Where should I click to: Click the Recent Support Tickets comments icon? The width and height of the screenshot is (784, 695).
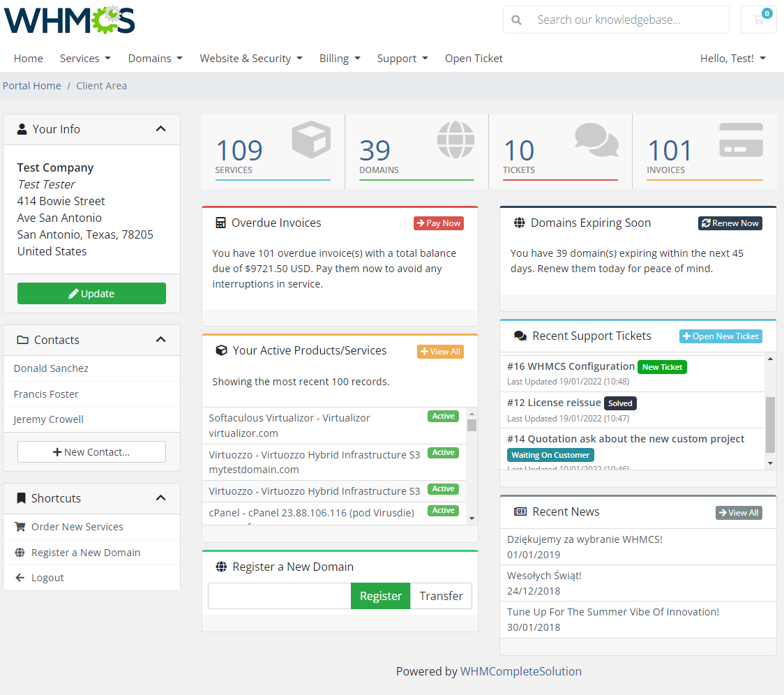tap(520, 336)
